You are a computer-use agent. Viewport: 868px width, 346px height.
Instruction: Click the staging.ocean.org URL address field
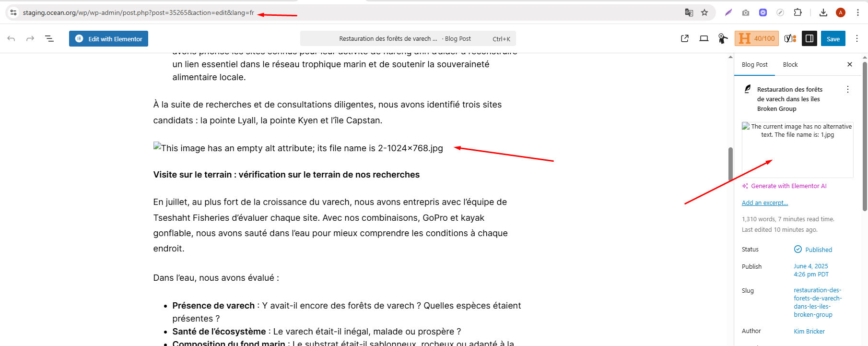coord(139,12)
